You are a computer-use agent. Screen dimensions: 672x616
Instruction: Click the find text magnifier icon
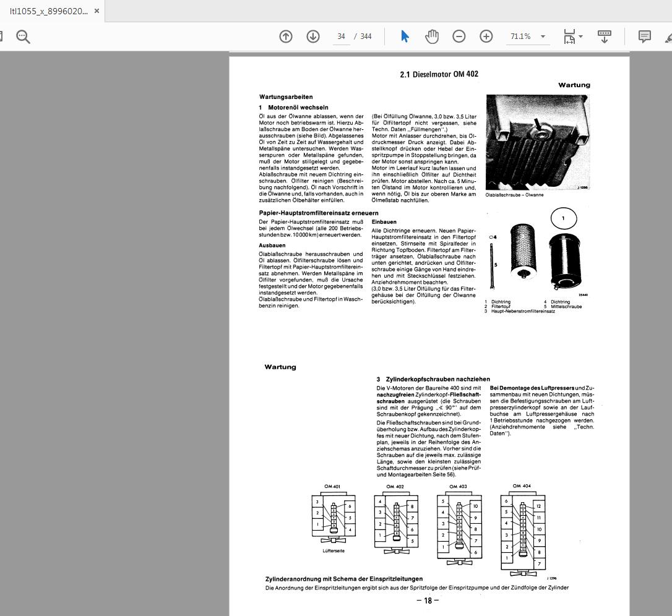(23, 37)
